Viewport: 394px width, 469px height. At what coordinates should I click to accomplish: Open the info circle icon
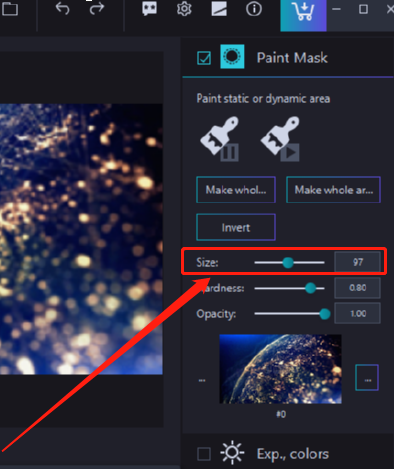pyautogui.click(x=254, y=9)
